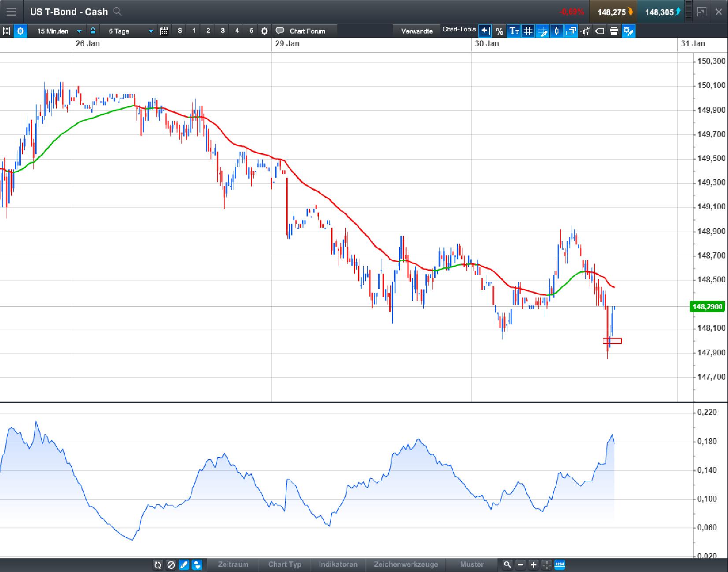Toggle the drawing pencil tool in bottom bar
The image size is (728, 572).
(x=183, y=564)
